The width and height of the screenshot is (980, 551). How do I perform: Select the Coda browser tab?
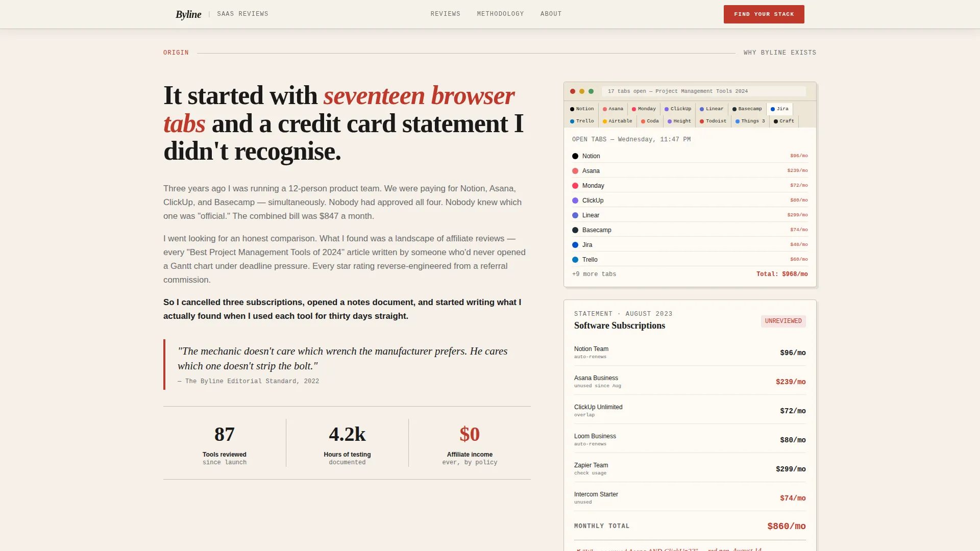[x=650, y=121]
